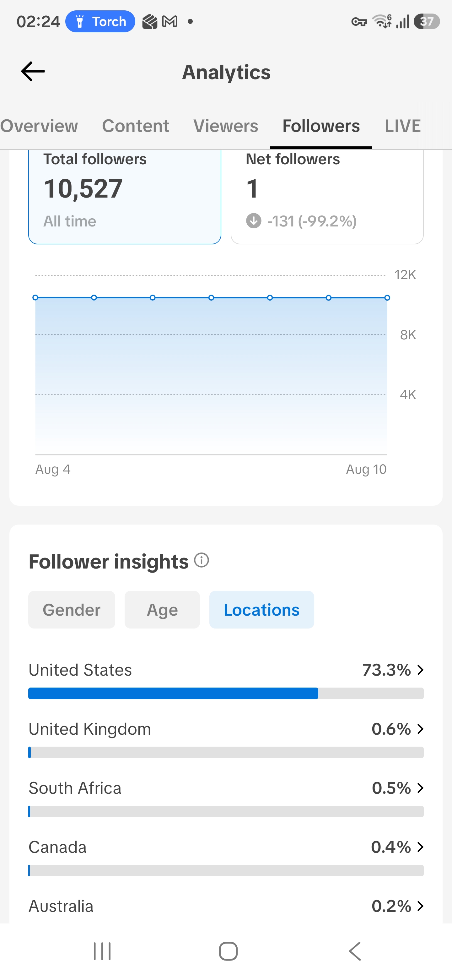Select the Net followers card

[327, 197]
